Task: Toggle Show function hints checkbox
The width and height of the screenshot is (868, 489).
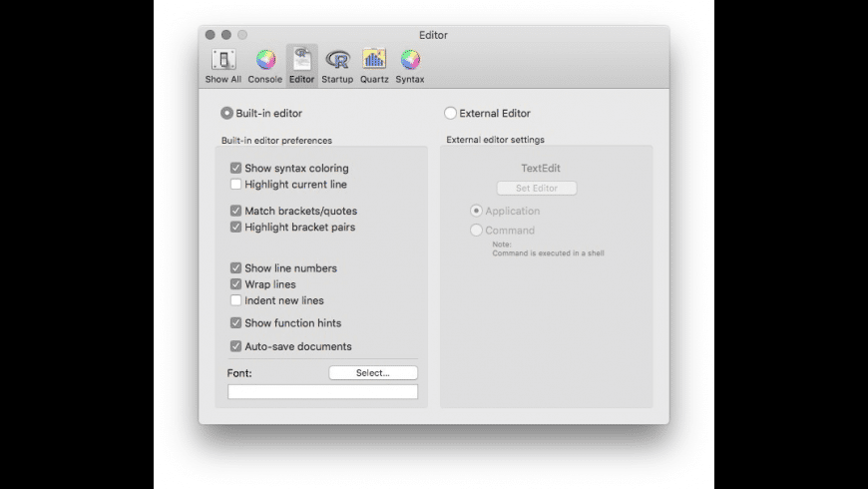Action: (x=235, y=323)
